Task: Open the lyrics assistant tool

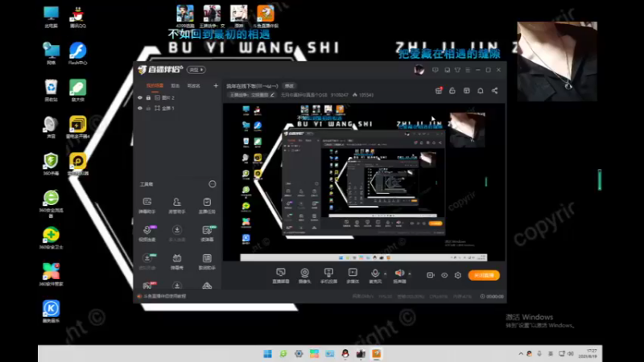Action: tap(207, 261)
